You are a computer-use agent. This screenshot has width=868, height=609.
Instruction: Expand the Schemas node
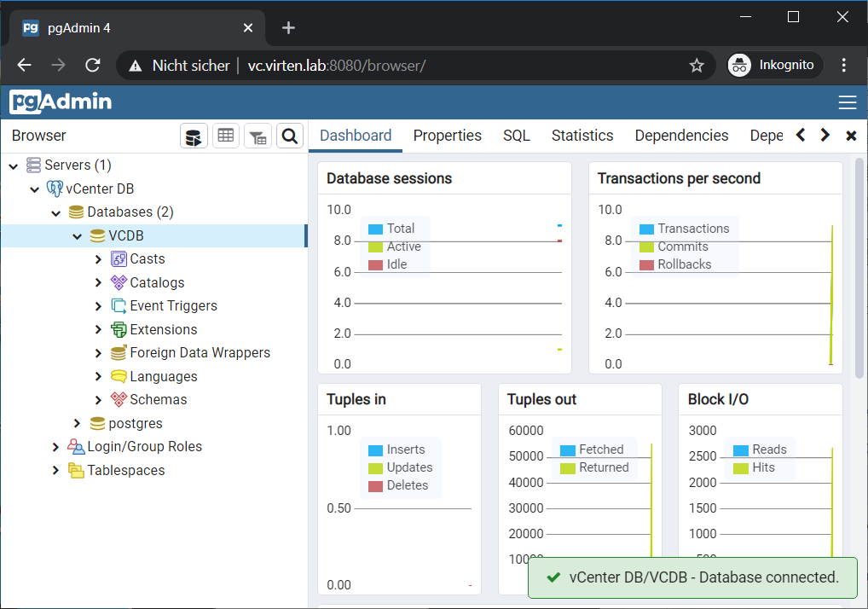coord(99,400)
